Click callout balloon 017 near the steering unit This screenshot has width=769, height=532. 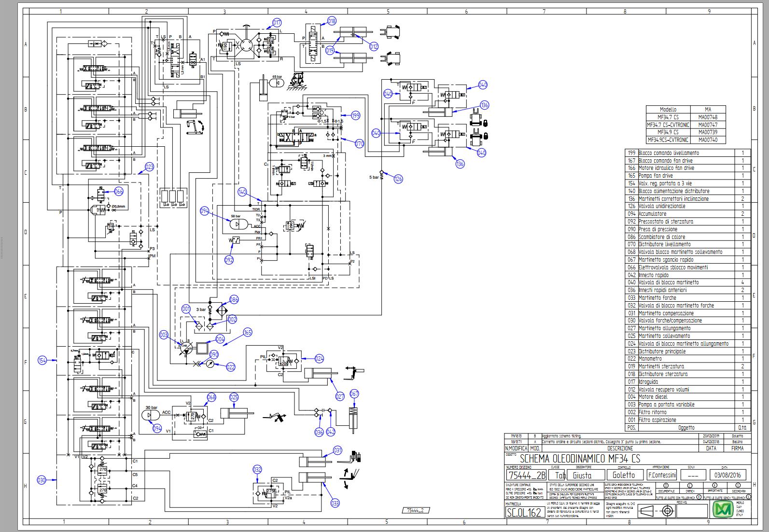click(277, 23)
